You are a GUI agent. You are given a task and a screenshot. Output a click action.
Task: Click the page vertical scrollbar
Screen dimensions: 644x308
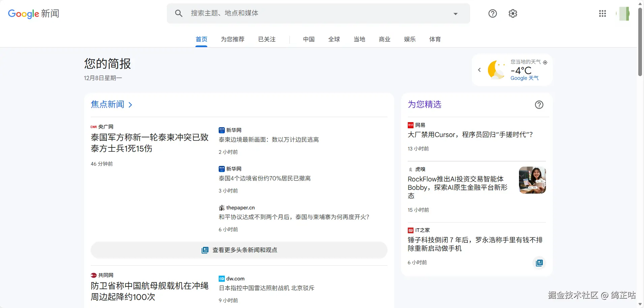640,40
